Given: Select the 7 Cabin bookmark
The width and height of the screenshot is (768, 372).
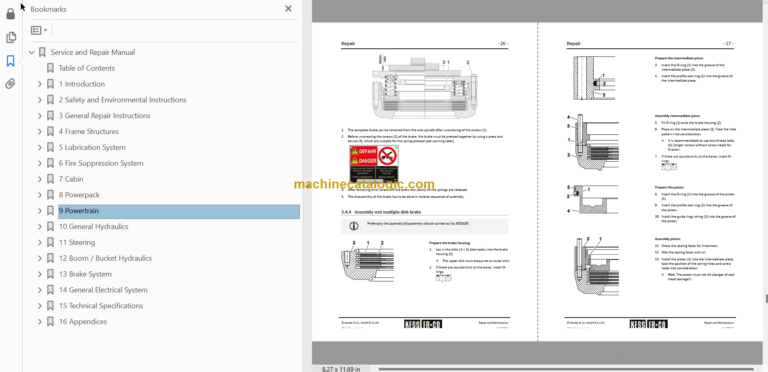Looking at the screenshot, I should coord(71,179).
